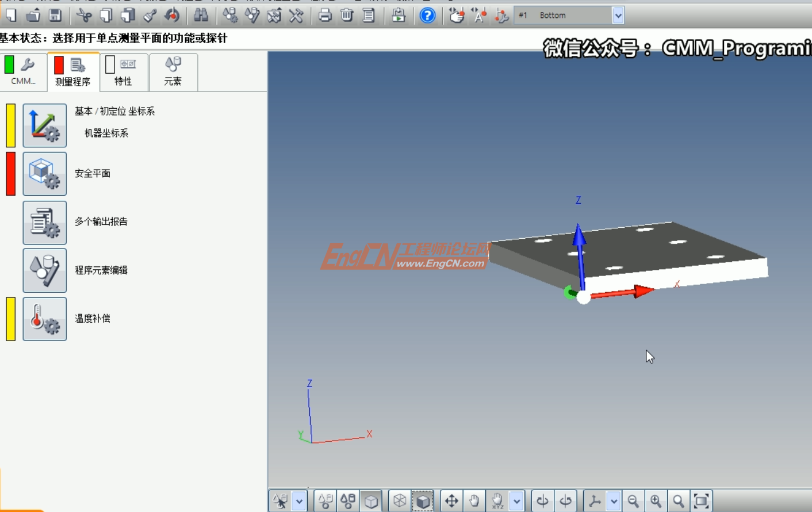812x512 pixels.
Task: Open the '#1 Bottom' stylus dropdown
Action: [618, 16]
